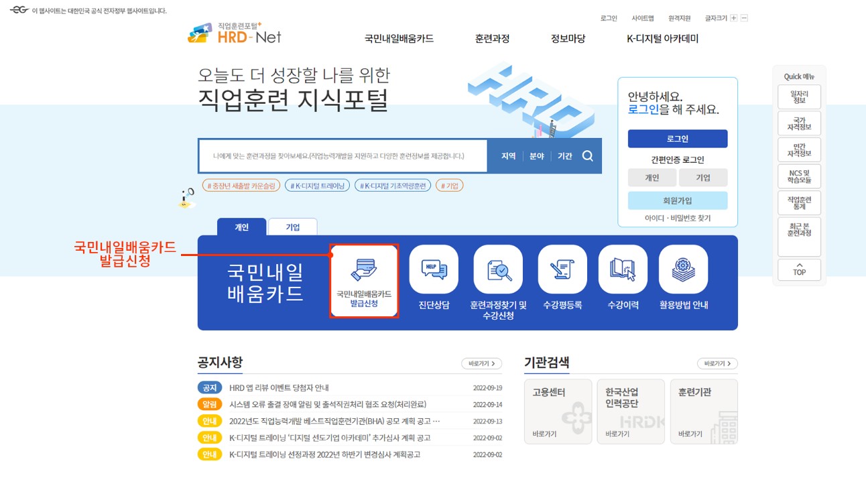Choose 기업 for 간편인증 로그인

(x=703, y=177)
